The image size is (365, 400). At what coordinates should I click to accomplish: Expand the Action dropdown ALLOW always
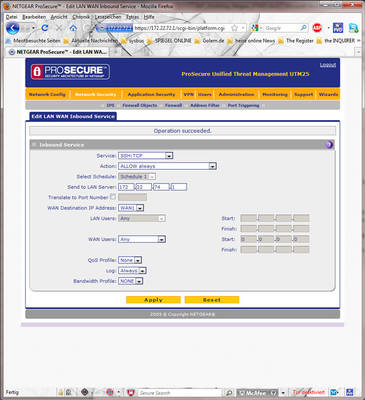coord(167,166)
